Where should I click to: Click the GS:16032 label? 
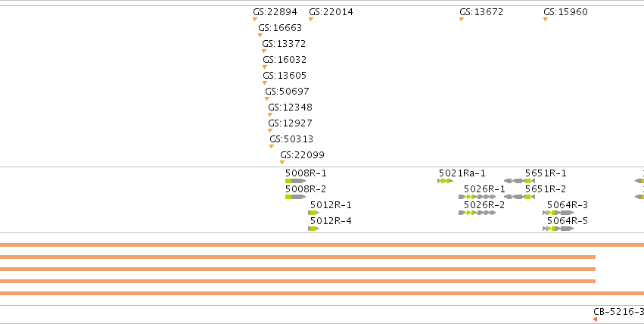285,60
